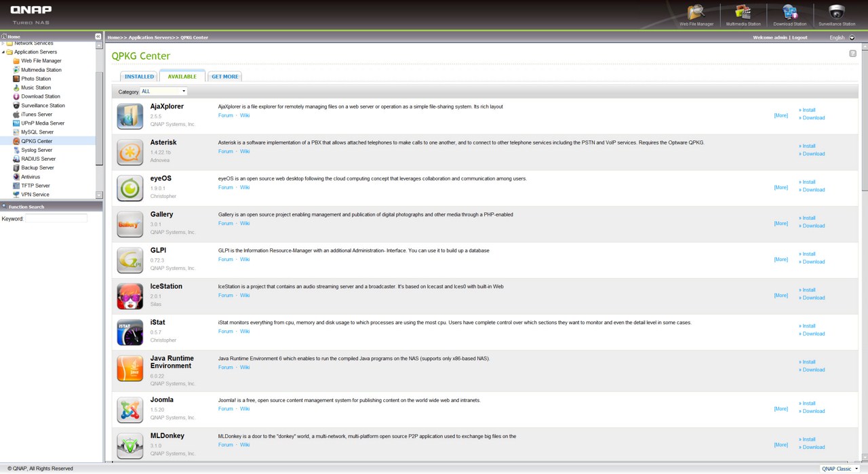
Task: Click the eyeOS package icon
Action: pyautogui.click(x=130, y=188)
